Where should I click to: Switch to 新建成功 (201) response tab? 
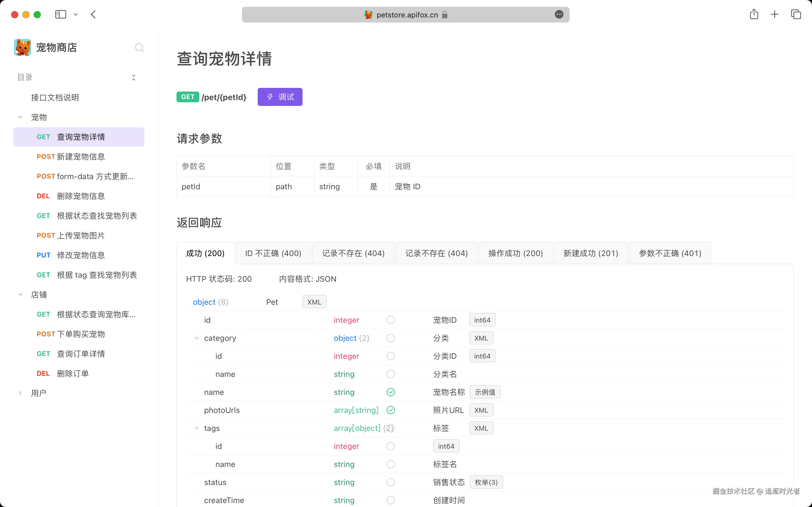pos(591,253)
